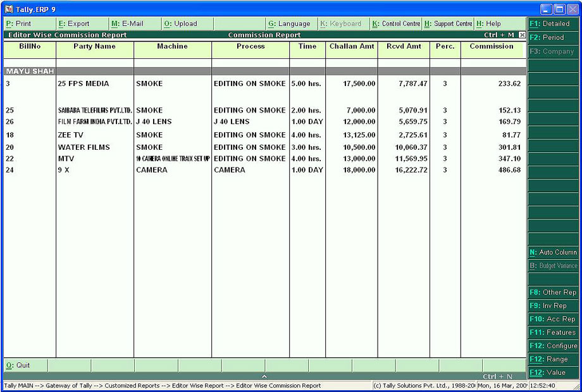Click the Mon, 16 Mar date in status bar
This screenshot has width=582, height=392.
tap(502, 386)
